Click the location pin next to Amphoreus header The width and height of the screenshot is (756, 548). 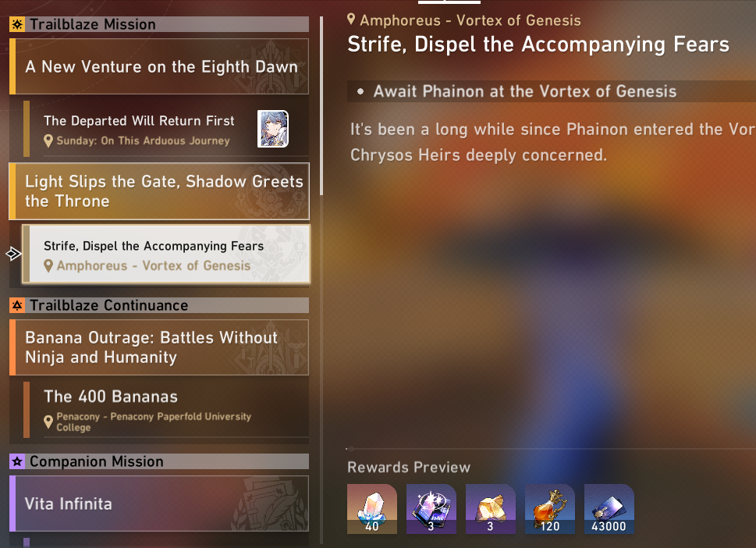coord(351,20)
